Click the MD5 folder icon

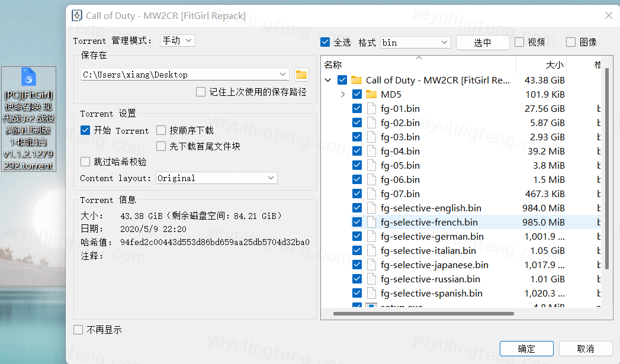pos(371,95)
